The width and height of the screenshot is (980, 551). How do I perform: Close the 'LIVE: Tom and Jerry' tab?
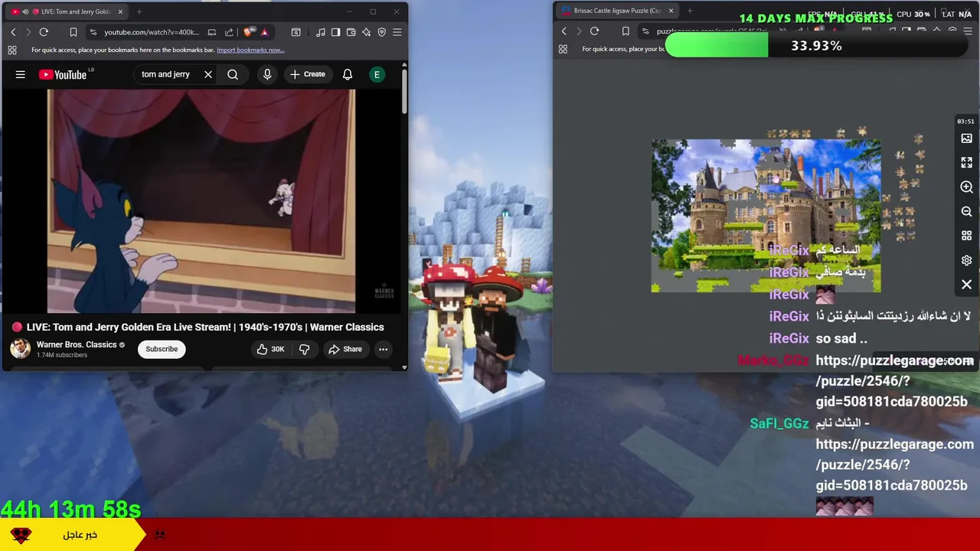coord(119,11)
